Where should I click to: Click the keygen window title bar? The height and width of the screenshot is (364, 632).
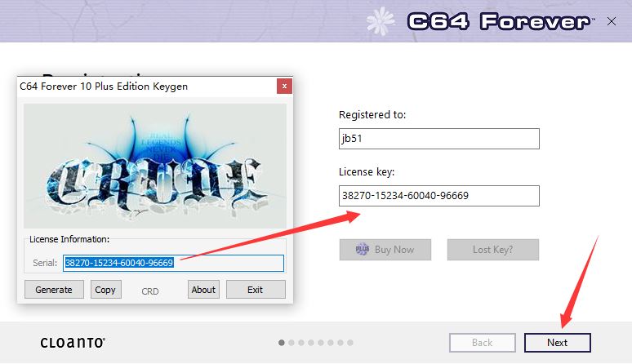[x=147, y=87]
